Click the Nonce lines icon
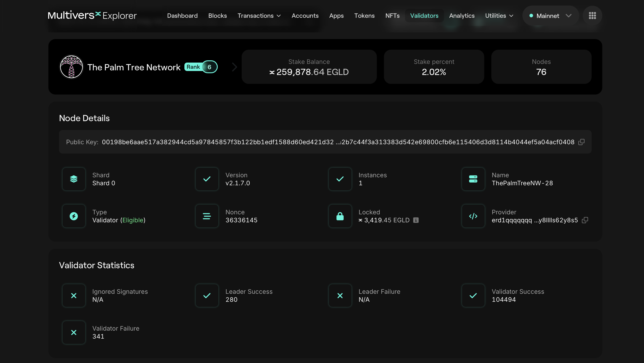The width and height of the screenshot is (644, 363). click(207, 216)
